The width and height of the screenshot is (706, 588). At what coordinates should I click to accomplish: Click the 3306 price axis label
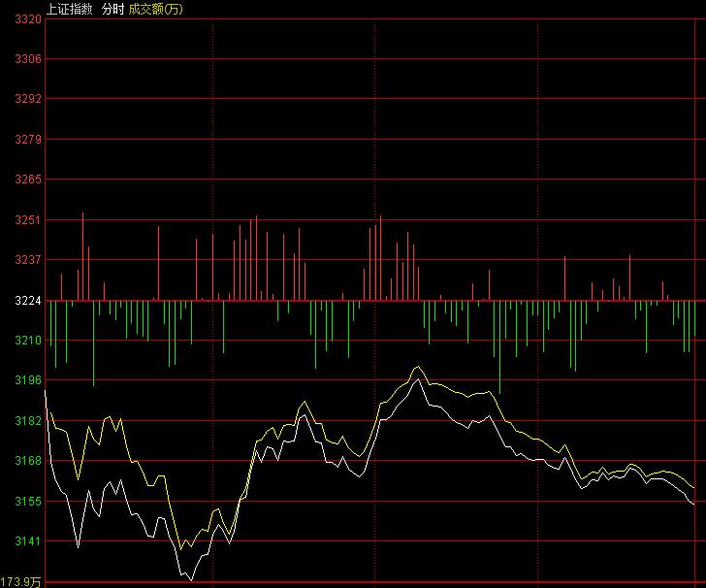(x=28, y=59)
